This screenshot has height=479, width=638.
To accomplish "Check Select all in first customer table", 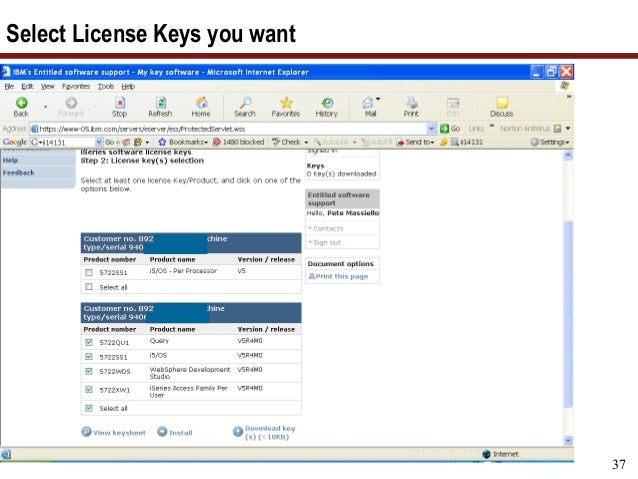I will pyautogui.click(x=89, y=287).
